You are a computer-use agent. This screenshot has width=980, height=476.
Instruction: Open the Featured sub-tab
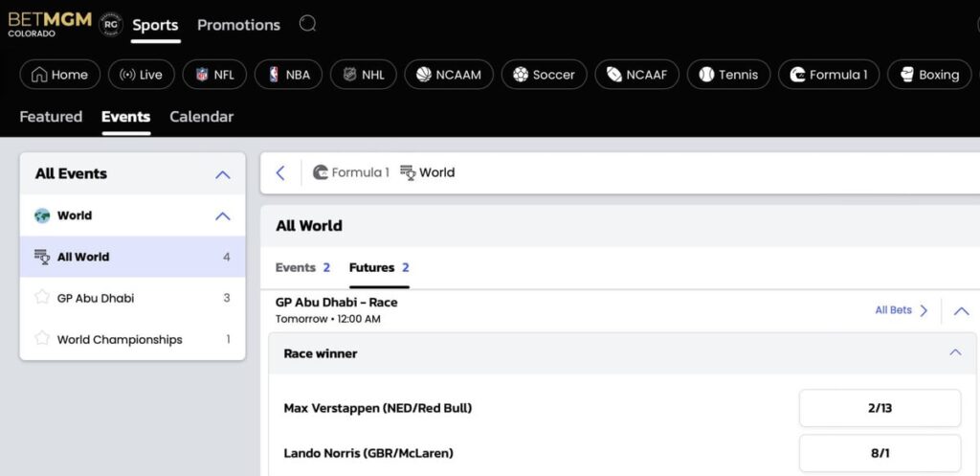52,117
